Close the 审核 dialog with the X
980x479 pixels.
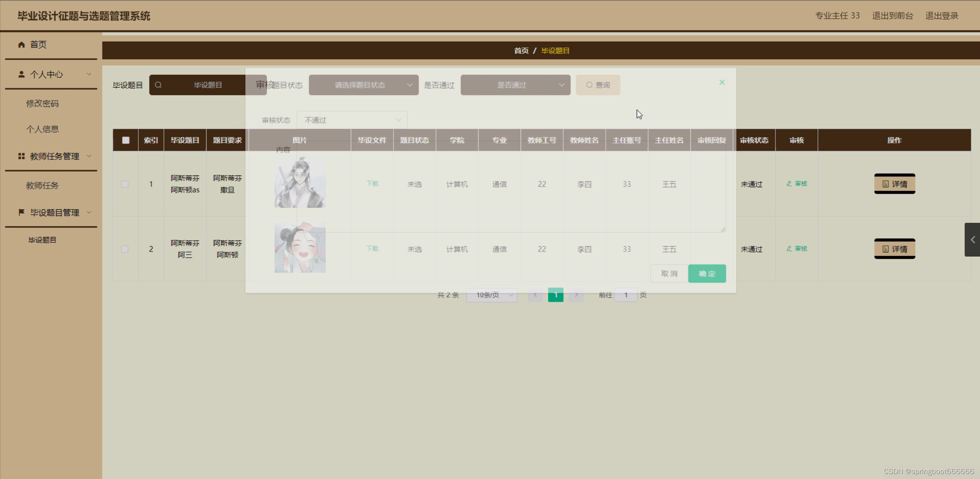tap(722, 82)
